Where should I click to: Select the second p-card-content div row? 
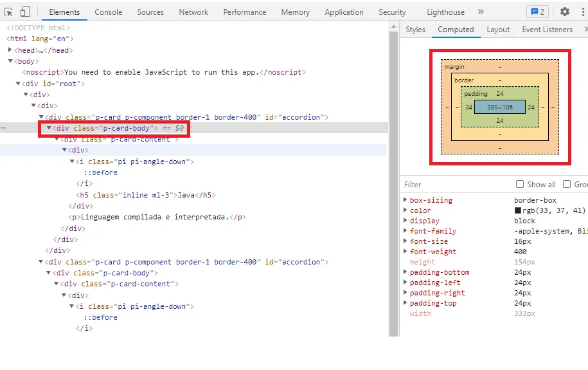point(120,284)
